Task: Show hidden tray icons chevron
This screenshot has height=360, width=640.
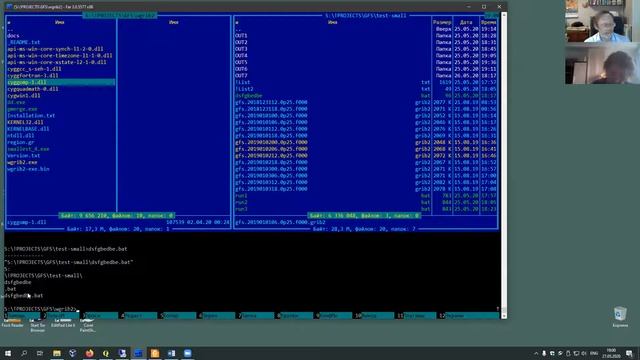Action: pyautogui.click(x=536, y=353)
